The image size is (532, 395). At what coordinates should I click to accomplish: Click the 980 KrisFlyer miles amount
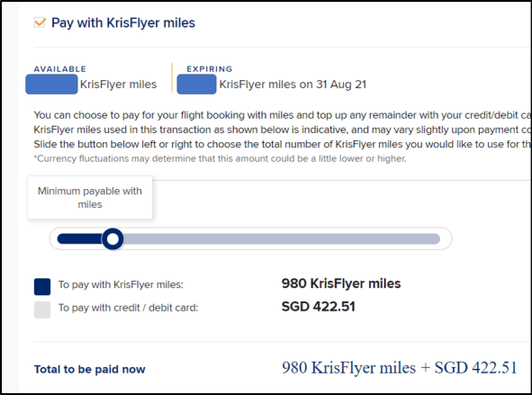coord(341,283)
